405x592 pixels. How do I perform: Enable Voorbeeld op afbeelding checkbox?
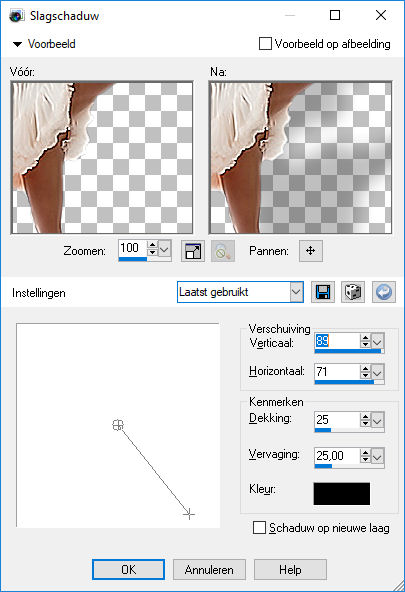[x=265, y=44]
